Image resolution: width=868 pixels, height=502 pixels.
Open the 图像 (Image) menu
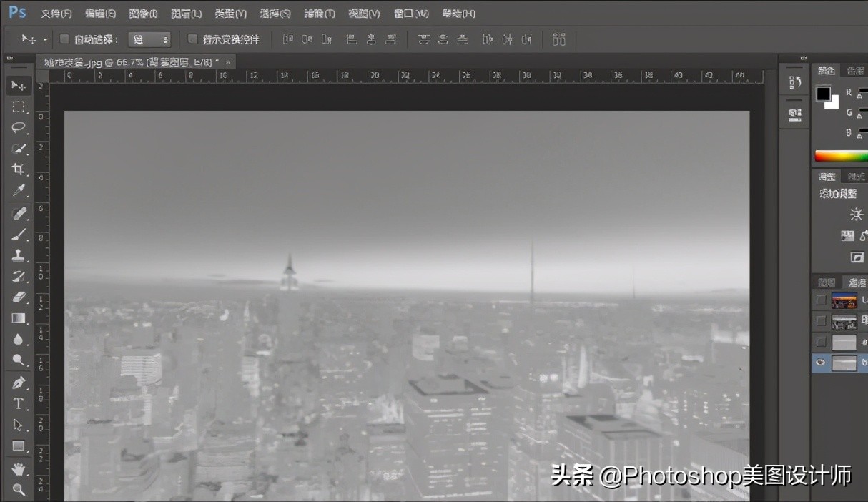(142, 13)
